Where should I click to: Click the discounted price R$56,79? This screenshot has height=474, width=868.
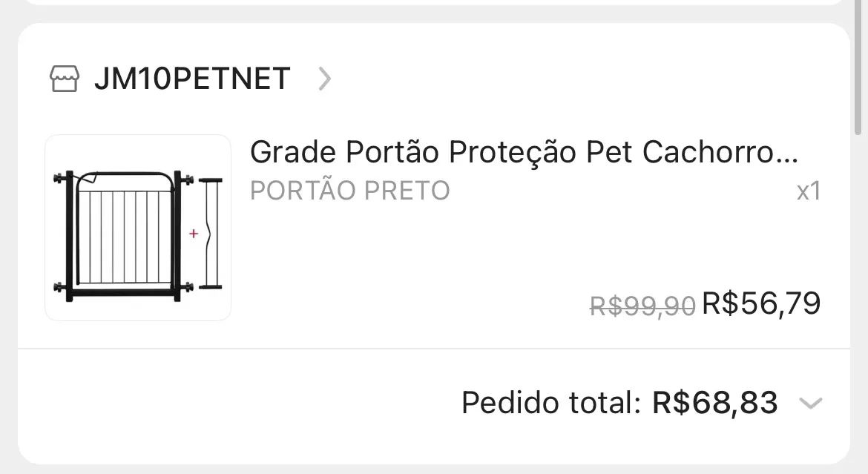click(761, 303)
